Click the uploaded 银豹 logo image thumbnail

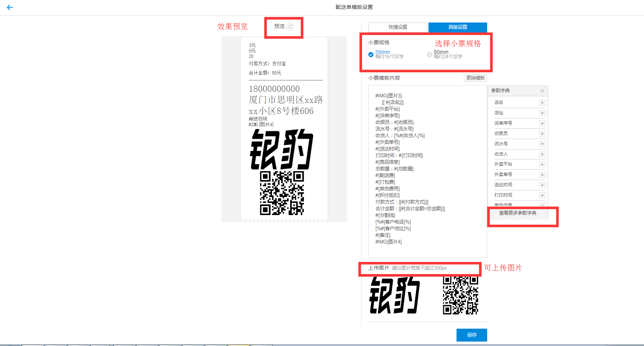point(395,295)
